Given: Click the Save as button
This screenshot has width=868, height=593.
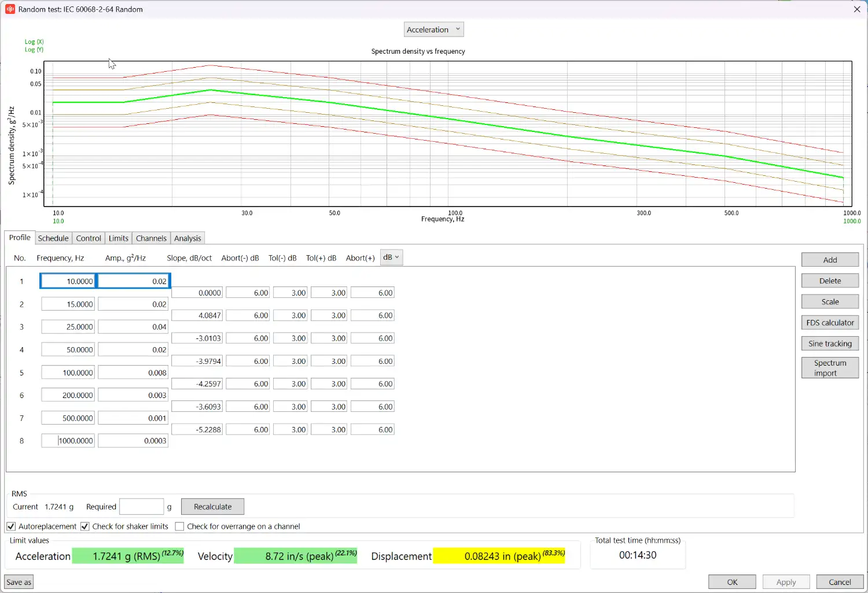Looking at the screenshot, I should tap(19, 582).
